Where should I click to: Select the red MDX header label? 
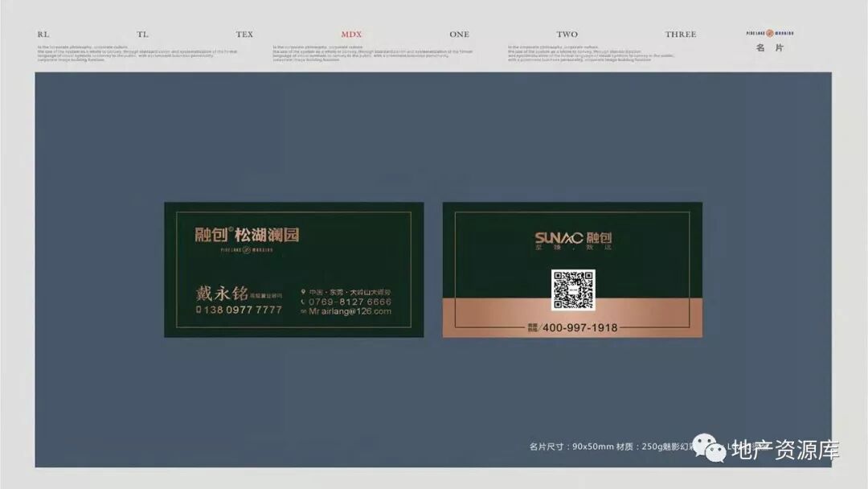coord(351,35)
